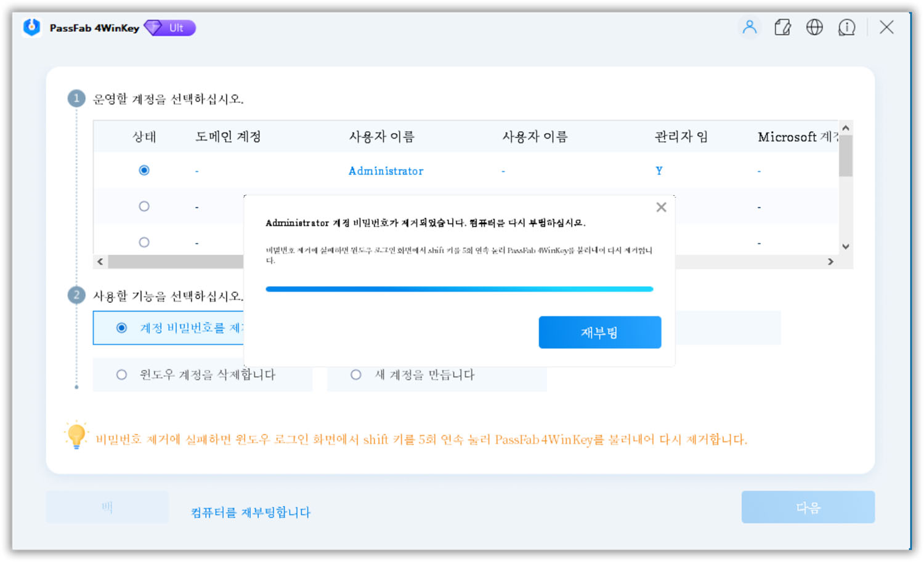The width and height of the screenshot is (924, 562).
Task: Select the second account's radio button
Action: (x=144, y=206)
